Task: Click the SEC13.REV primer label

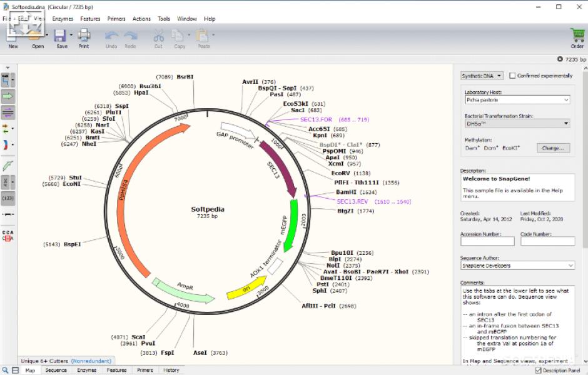Action: 353,201
